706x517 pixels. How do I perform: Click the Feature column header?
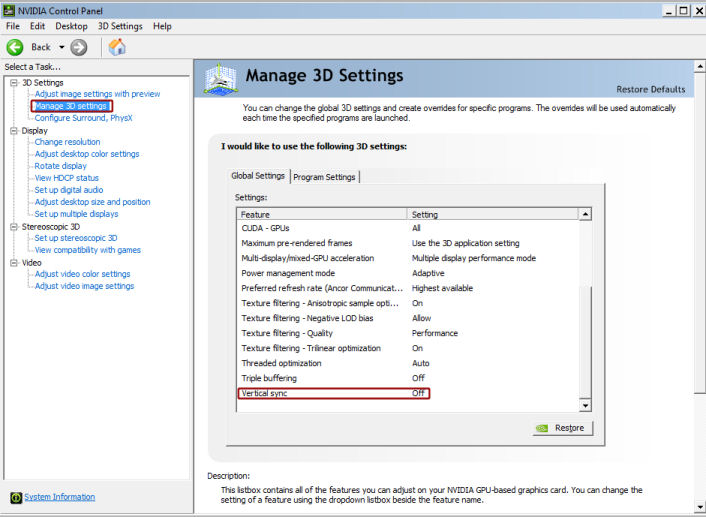click(321, 214)
